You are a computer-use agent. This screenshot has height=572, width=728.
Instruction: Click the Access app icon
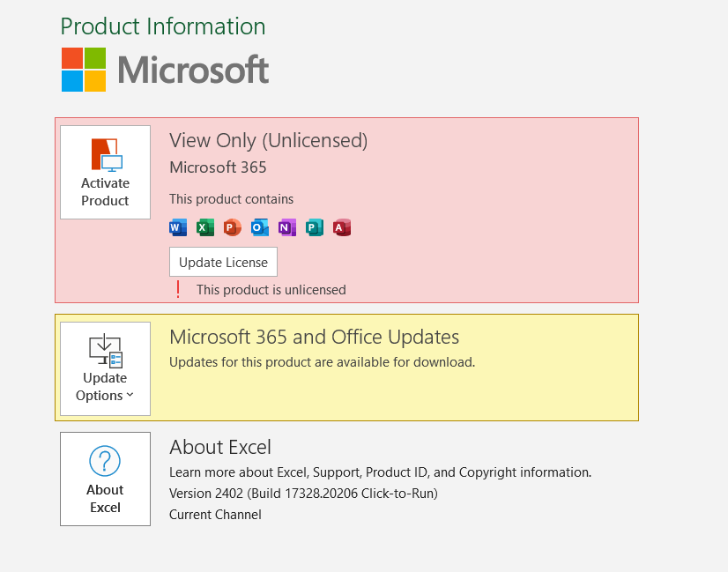point(342,227)
